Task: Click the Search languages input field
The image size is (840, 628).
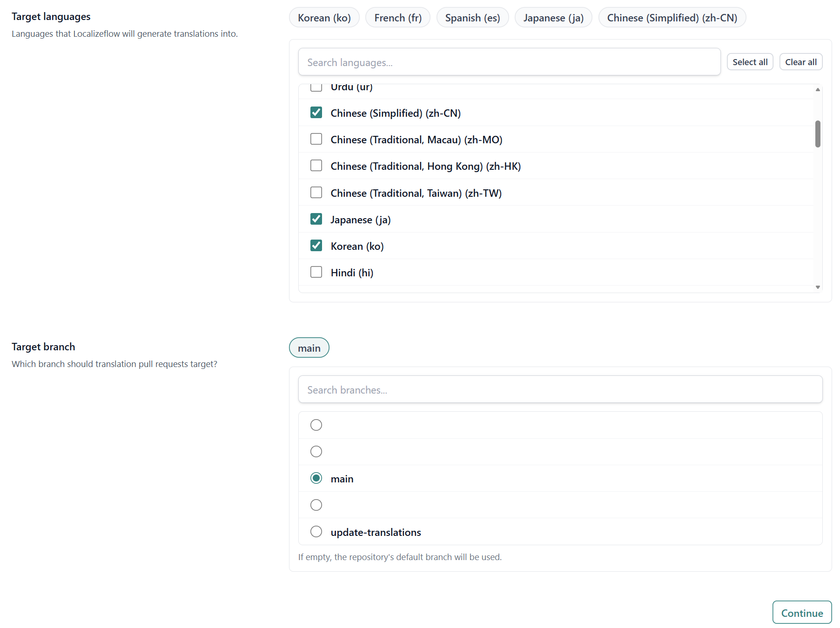Action: [509, 61]
